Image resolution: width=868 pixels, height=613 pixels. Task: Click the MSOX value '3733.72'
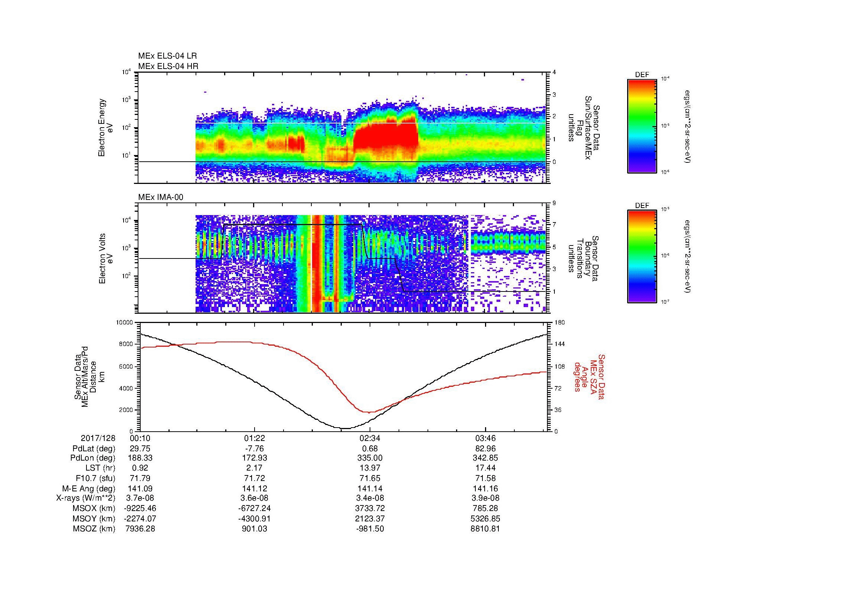pyautogui.click(x=370, y=508)
